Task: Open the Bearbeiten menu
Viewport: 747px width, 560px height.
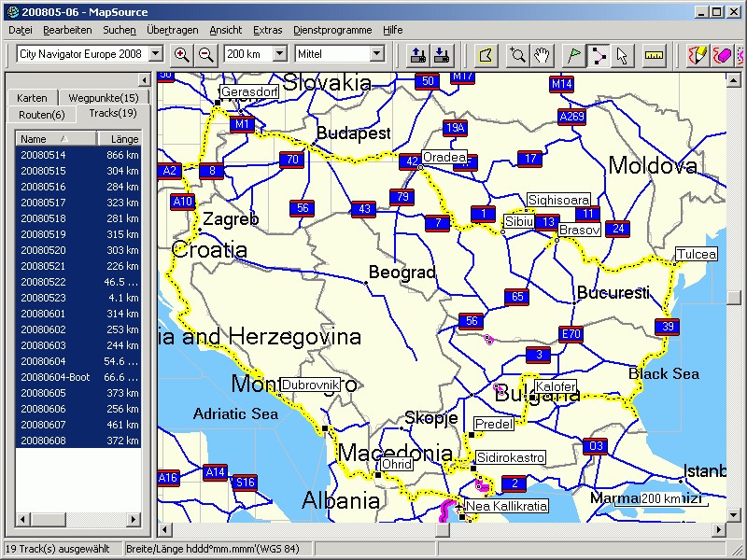Action: (67, 30)
